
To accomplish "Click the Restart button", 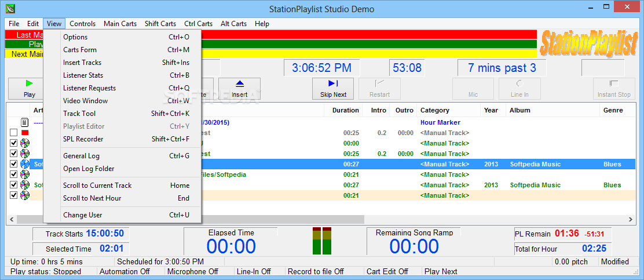I will (379, 88).
